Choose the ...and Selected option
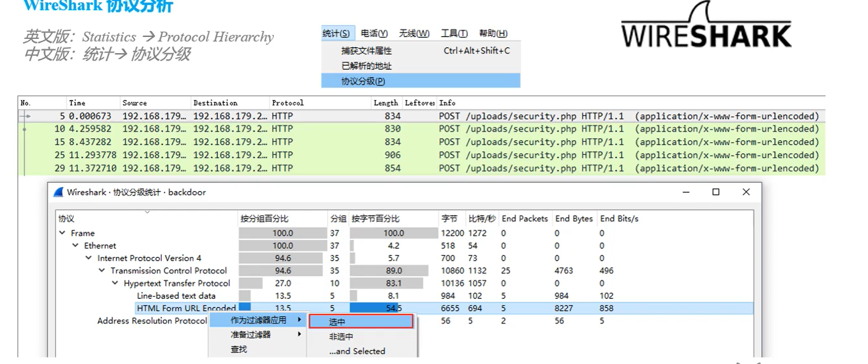 tap(357, 351)
